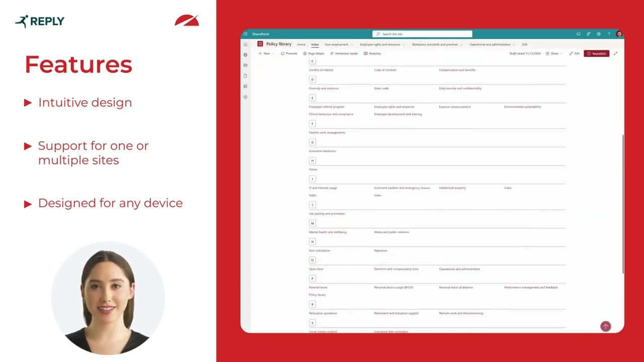Jump to letter C index box
Viewport: 644px width, 362px height.
312,61
